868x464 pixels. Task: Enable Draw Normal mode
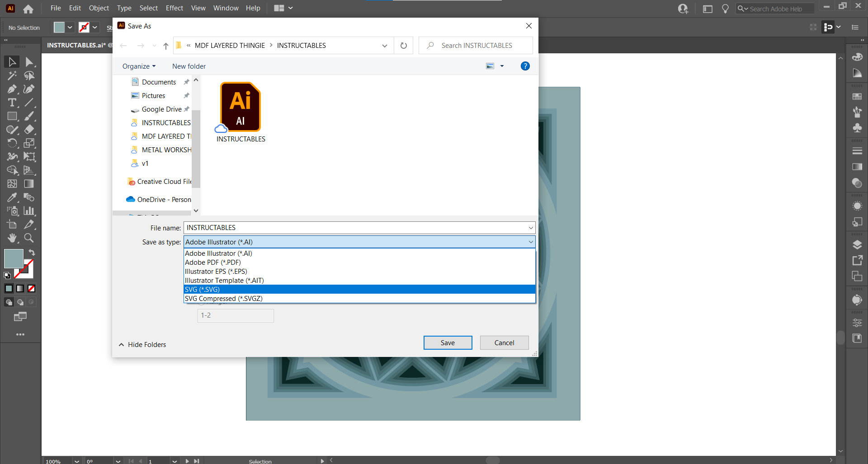pos(9,302)
